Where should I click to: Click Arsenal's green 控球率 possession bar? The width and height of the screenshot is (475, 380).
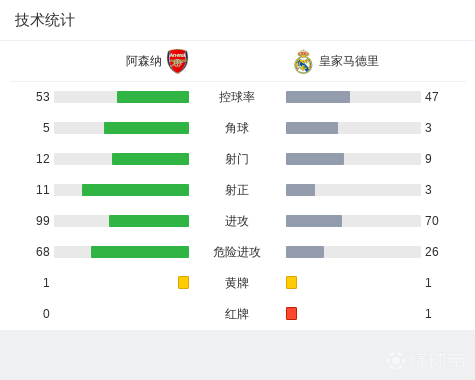click(153, 97)
